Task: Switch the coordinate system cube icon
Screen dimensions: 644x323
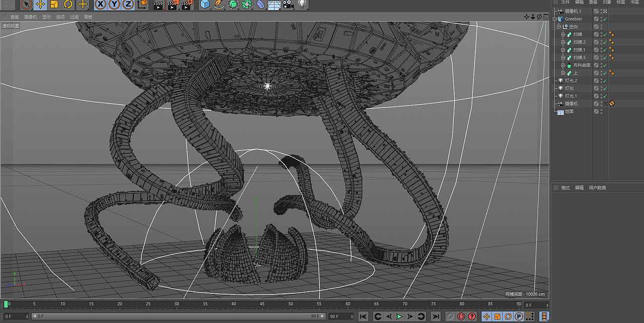Action: (142, 5)
